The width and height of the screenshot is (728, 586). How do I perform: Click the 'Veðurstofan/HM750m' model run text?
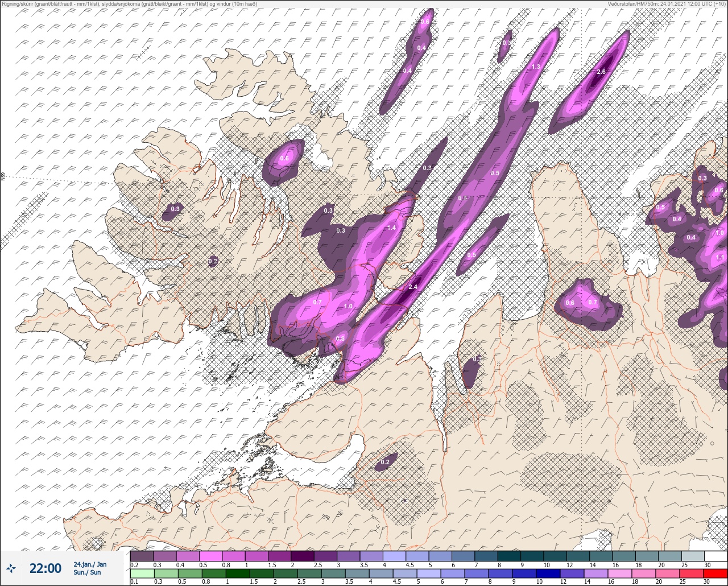[667, 4]
